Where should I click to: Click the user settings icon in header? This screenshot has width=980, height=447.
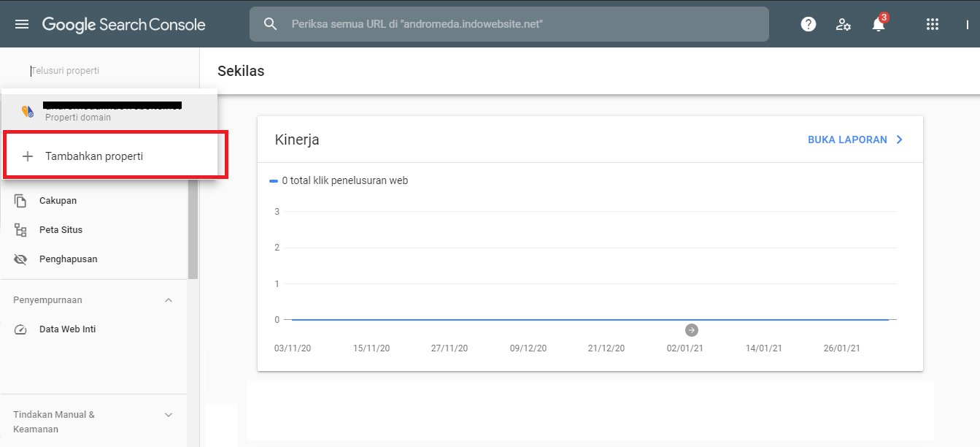[844, 23]
